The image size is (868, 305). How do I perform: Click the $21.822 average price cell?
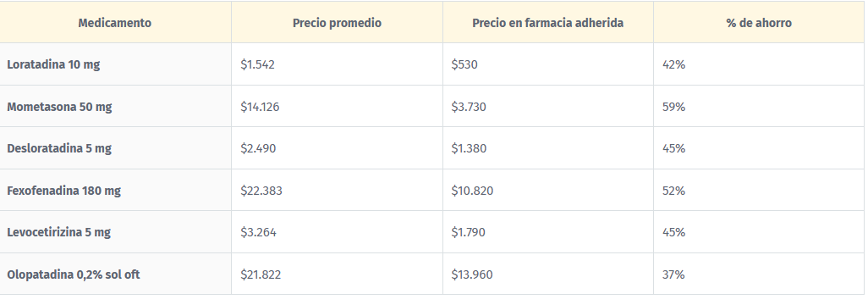[261, 274]
